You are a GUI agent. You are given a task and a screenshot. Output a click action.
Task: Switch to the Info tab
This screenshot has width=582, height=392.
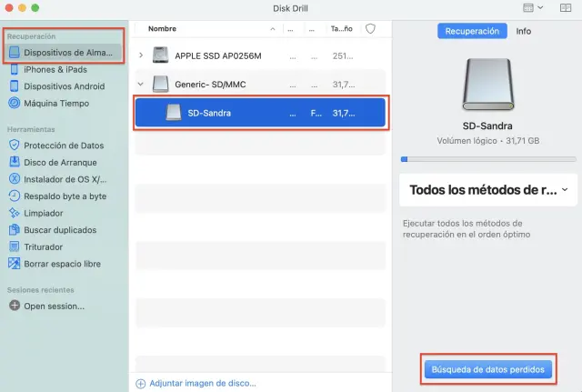tap(524, 31)
